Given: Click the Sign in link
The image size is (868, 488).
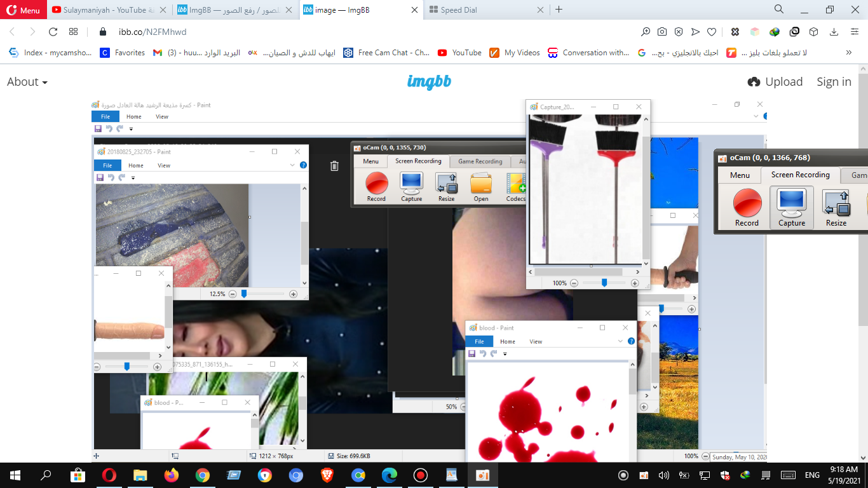Looking at the screenshot, I should [x=834, y=82].
